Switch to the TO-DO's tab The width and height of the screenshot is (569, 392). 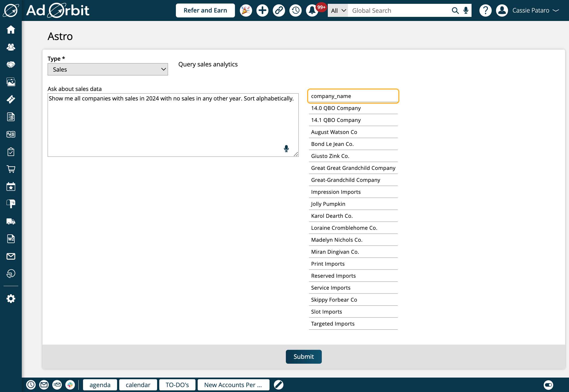pos(177,385)
